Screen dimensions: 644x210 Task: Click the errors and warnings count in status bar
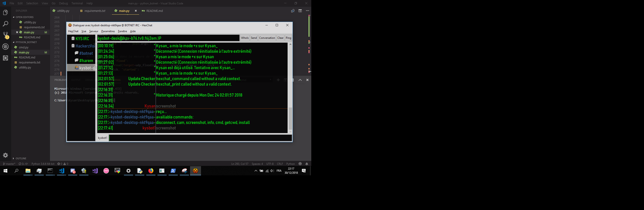click(63, 164)
